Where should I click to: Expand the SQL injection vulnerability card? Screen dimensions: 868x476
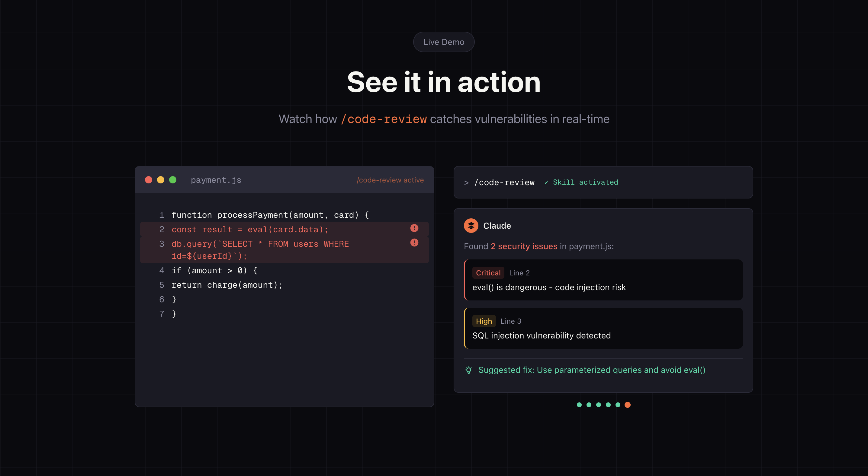(x=603, y=328)
